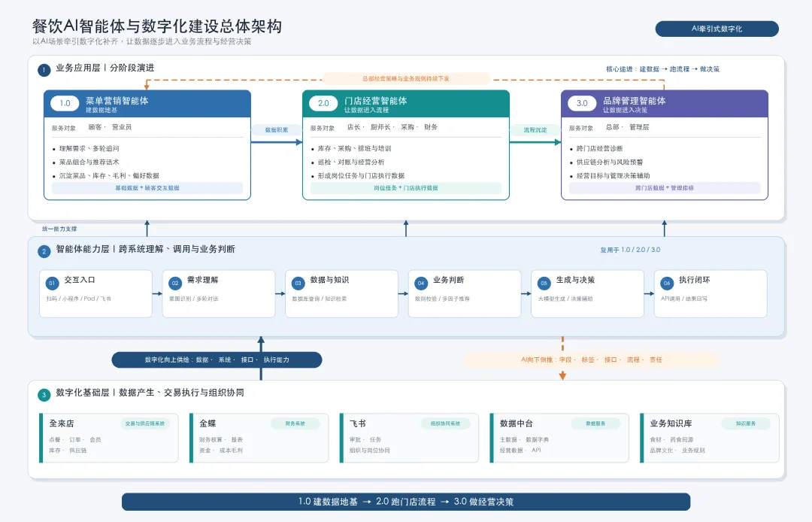Click the bullet '经营目标与管理决策辅助'
812x522 pixels.
coord(614,175)
